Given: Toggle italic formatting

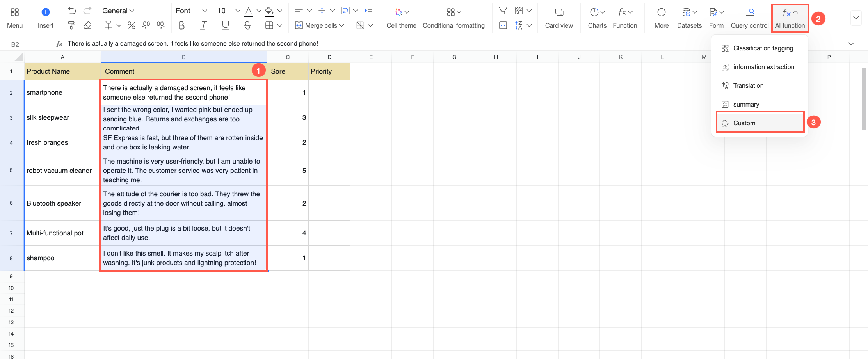Looking at the screenshot, I should coord(203,25).
